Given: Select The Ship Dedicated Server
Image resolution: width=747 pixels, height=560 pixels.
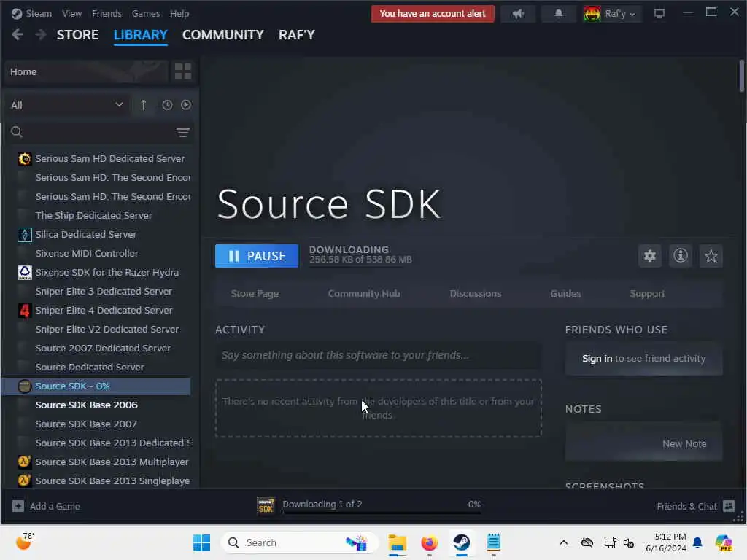Looking at the screenshot, I should coord(93,215).
